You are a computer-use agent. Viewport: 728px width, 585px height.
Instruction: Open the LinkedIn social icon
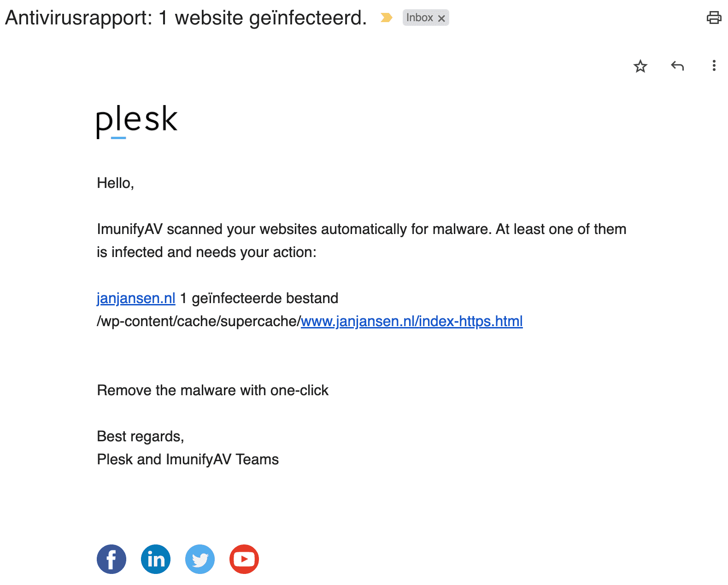(156, 559)
